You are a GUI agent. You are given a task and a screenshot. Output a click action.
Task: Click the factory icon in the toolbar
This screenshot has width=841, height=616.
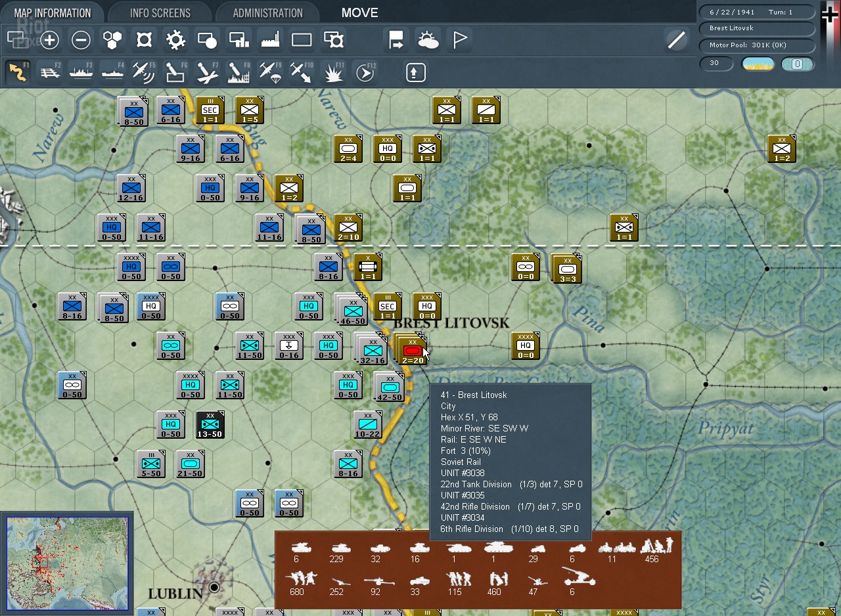tap(271, 40)
